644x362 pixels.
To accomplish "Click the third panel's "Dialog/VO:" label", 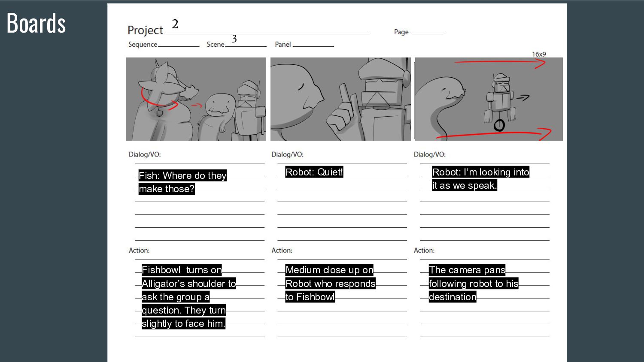I will 430,154.
